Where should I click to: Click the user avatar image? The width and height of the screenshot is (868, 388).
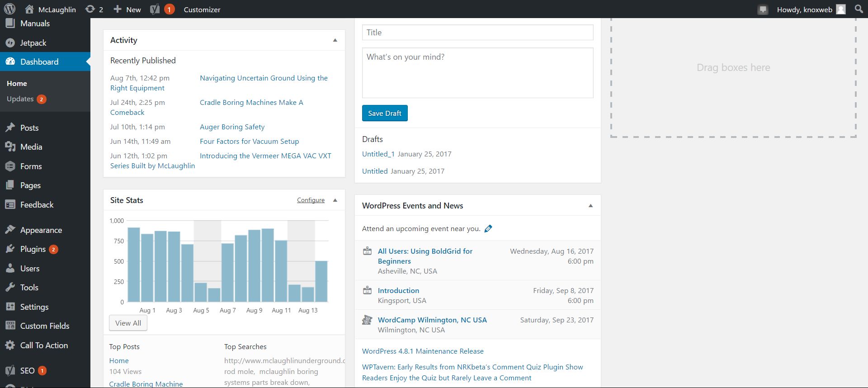(x=841, y=9)
